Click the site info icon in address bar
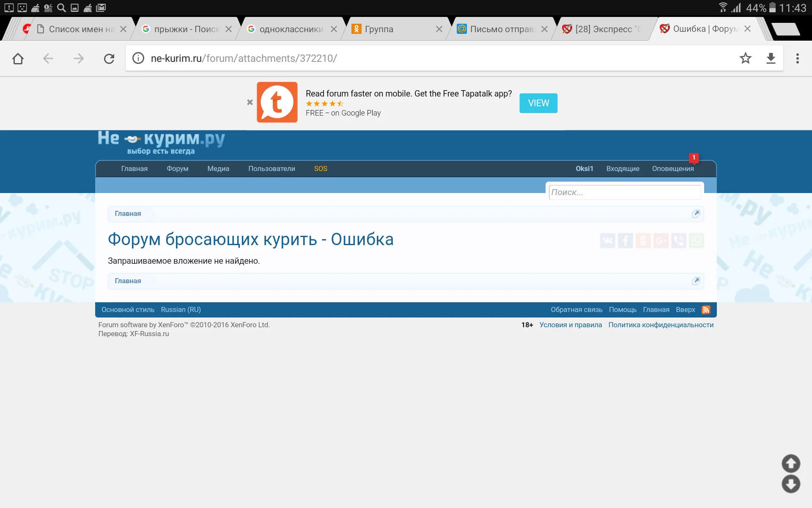This screenshot has width=812, height=508. coord(138,58)
